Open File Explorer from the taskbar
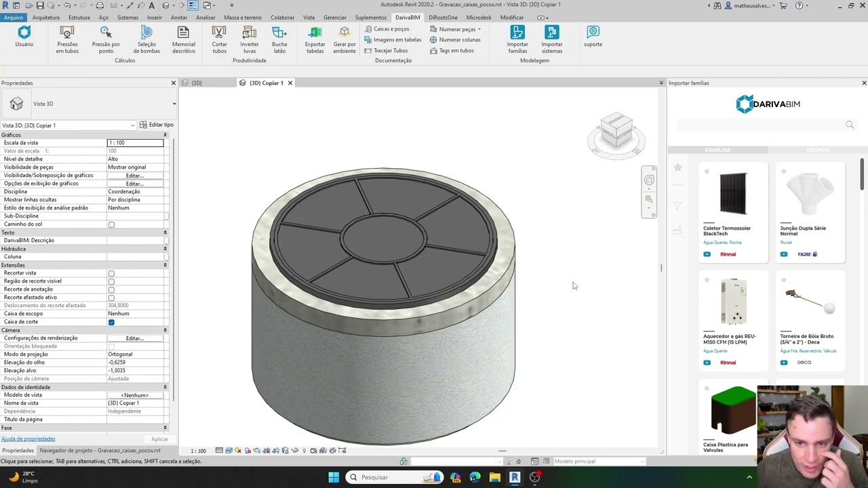 point(495,477)
